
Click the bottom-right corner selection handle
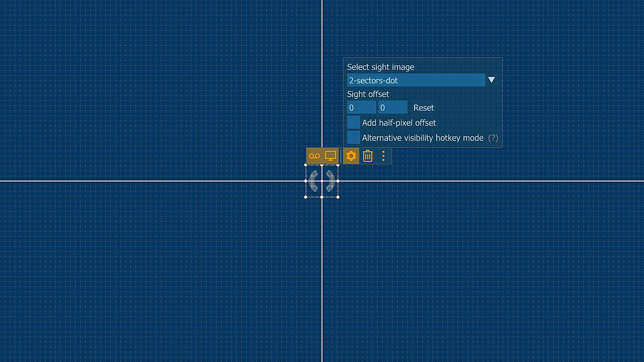[338, 197]
